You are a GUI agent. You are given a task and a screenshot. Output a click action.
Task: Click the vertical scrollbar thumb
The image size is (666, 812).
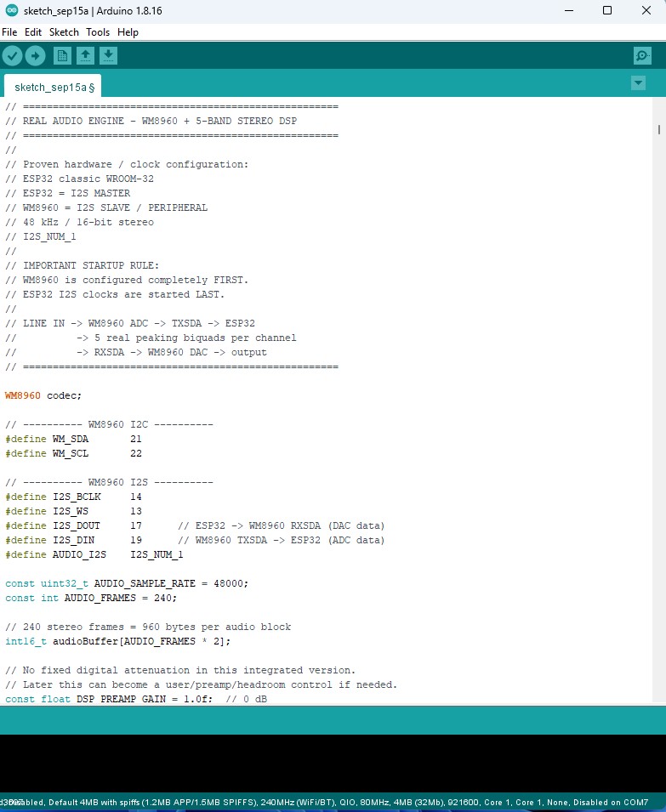pos(658,129)
